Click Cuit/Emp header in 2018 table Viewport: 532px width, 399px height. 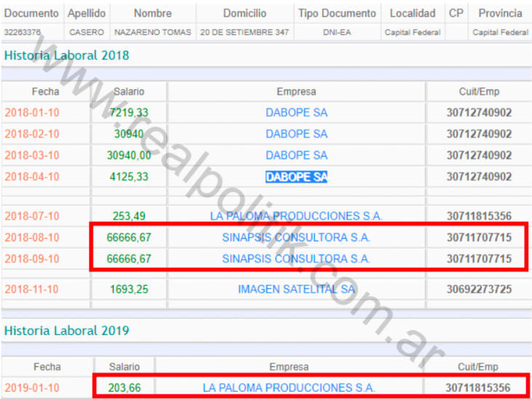(479, 92)
